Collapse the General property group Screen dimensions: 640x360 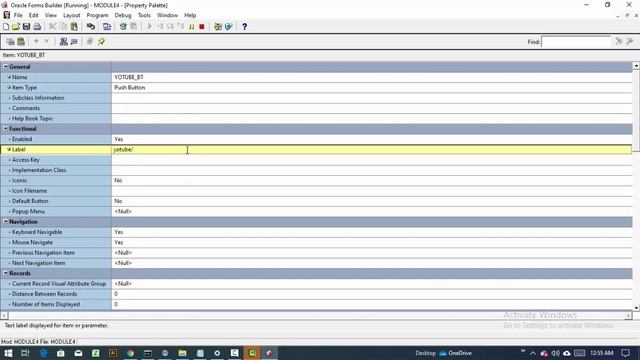point(6,67)
